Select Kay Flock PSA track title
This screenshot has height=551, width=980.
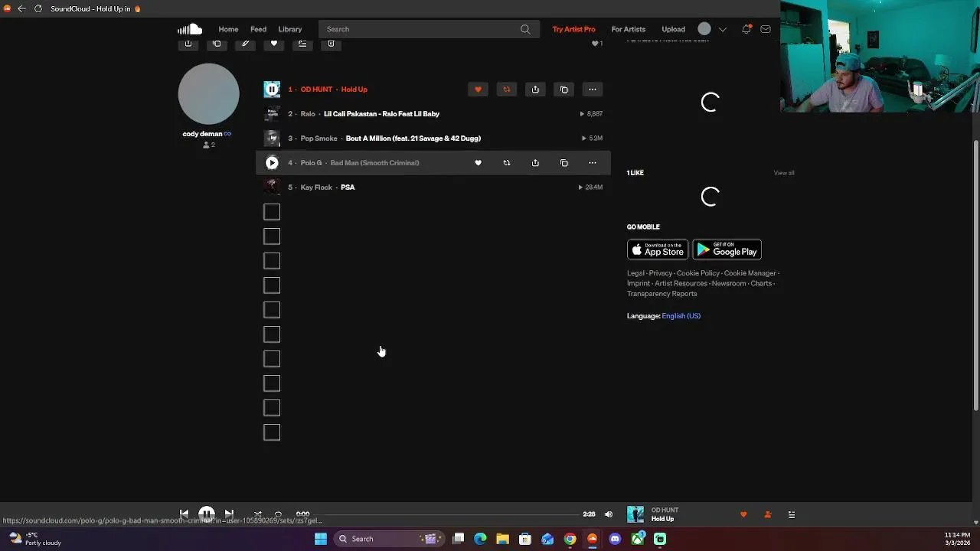[348, 187]
